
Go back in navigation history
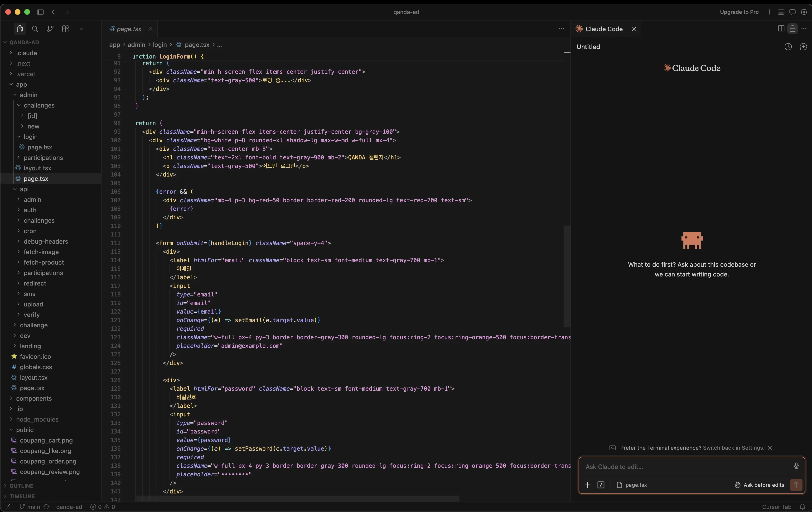(x=55, y=12)
